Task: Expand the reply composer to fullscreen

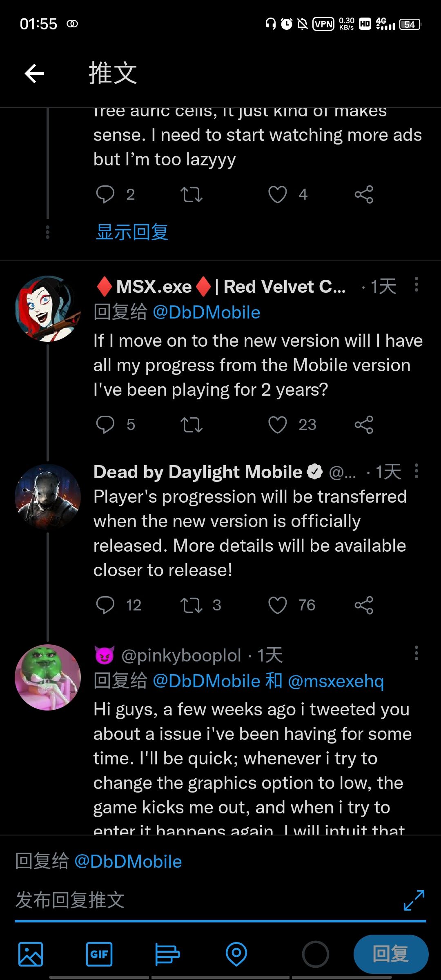Action: point(414,900)
